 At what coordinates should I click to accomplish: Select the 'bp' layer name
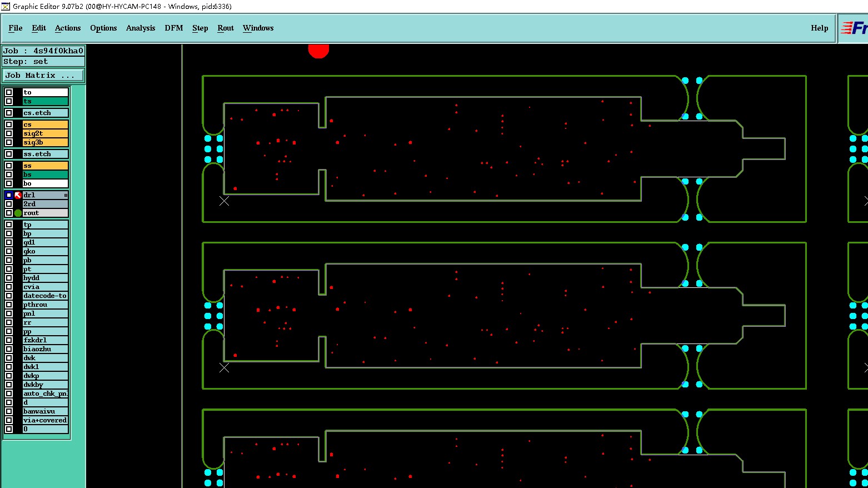pyautogui.click(x=45, y=233)
